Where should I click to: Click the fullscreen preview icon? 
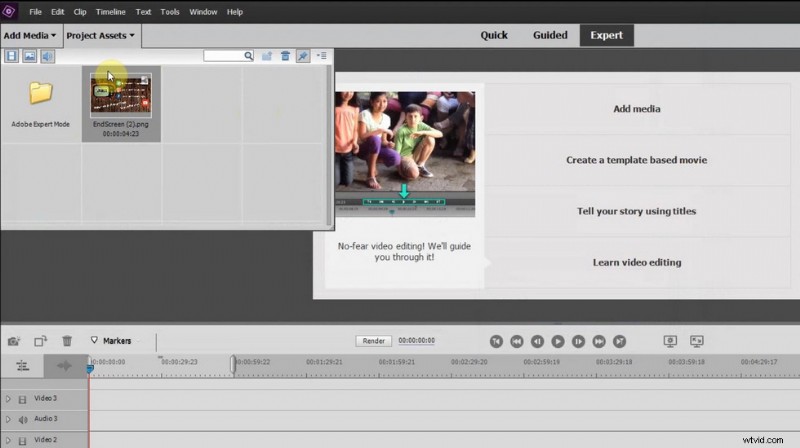(696, 341)
